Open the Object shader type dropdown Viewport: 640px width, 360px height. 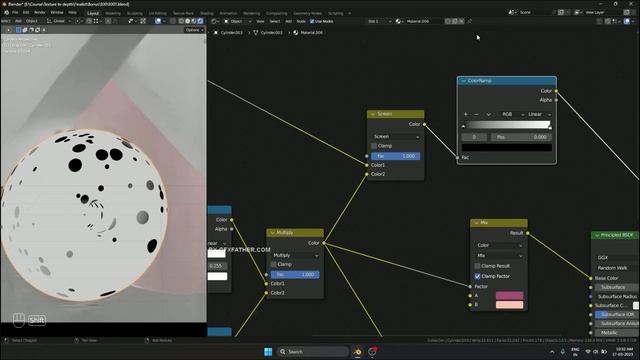(x=237, y=21)
